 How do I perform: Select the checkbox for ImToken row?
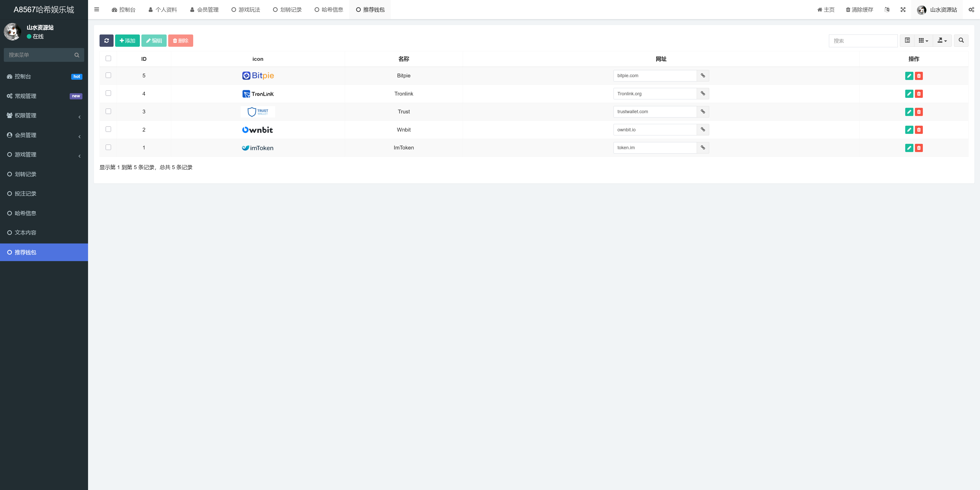click(x=108, y=147)
